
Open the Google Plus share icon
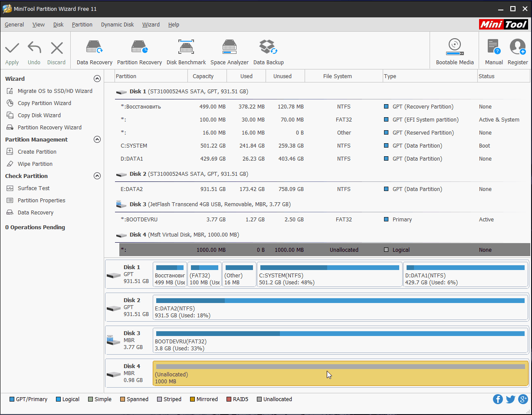tap(523, 399)
